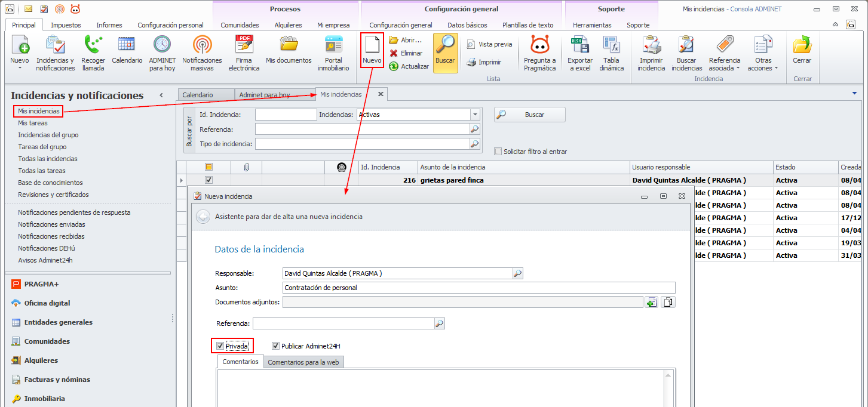Screen dimensions: 868x407
Task: Open Referencia asociada dropdown
Action: point(725,51)
